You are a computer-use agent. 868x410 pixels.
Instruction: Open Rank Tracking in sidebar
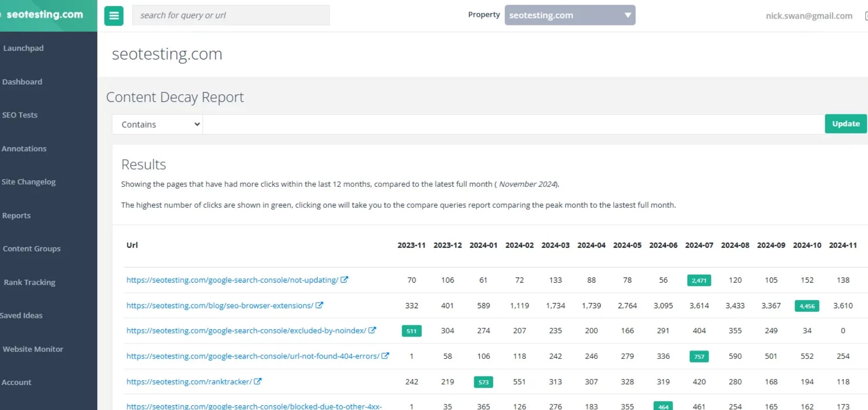(29, 282)
